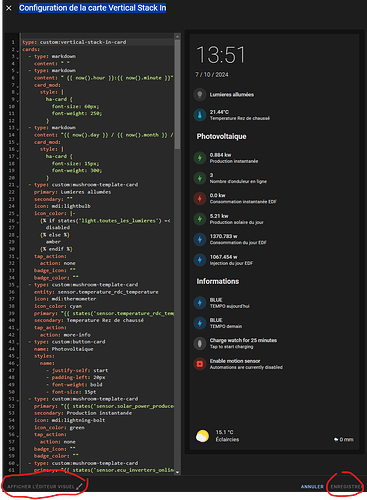367x500 pixels.
Task: Click Enable motion sensor text
Action: point(235,361)
